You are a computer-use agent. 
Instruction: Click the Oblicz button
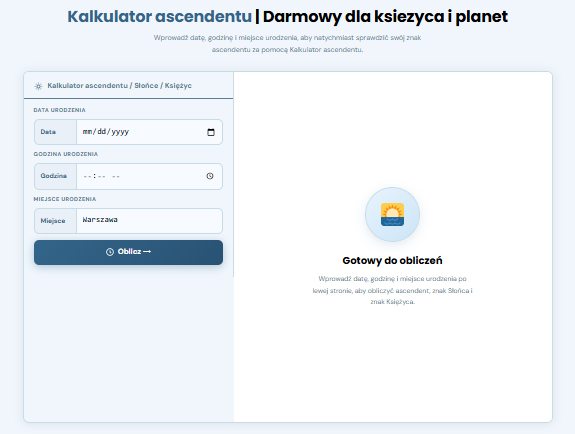[128, 252]
